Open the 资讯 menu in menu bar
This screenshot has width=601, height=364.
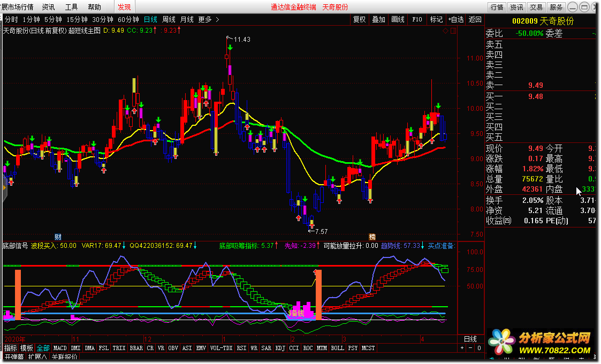(48, 7)
